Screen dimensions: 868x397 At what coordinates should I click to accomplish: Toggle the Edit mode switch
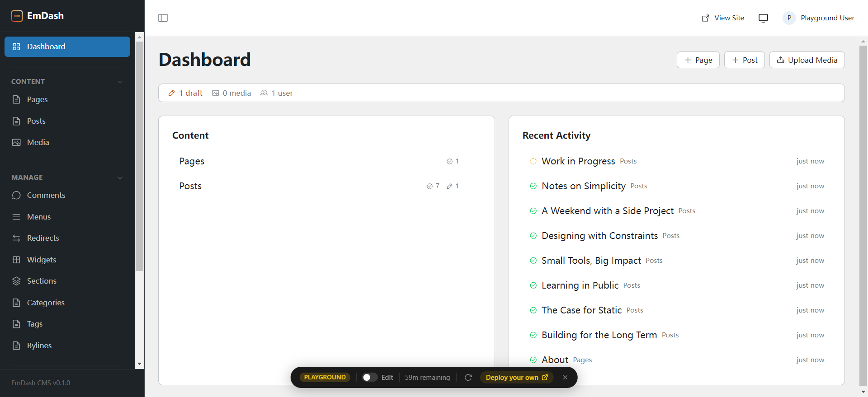click(x=369, y=378)
